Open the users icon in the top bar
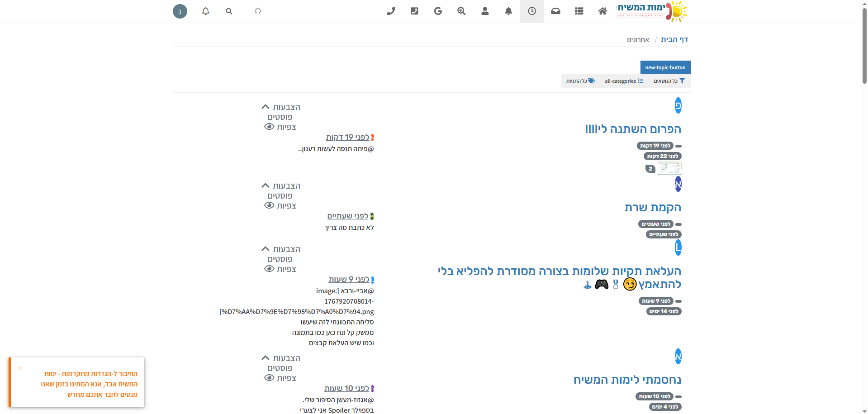 point(485,11)
